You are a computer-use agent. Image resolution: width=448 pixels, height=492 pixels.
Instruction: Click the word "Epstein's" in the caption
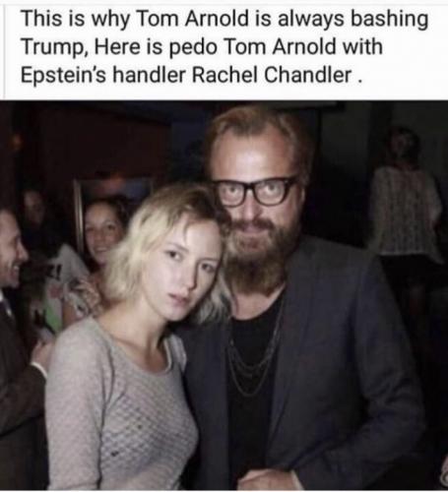(x=63, y=75)
